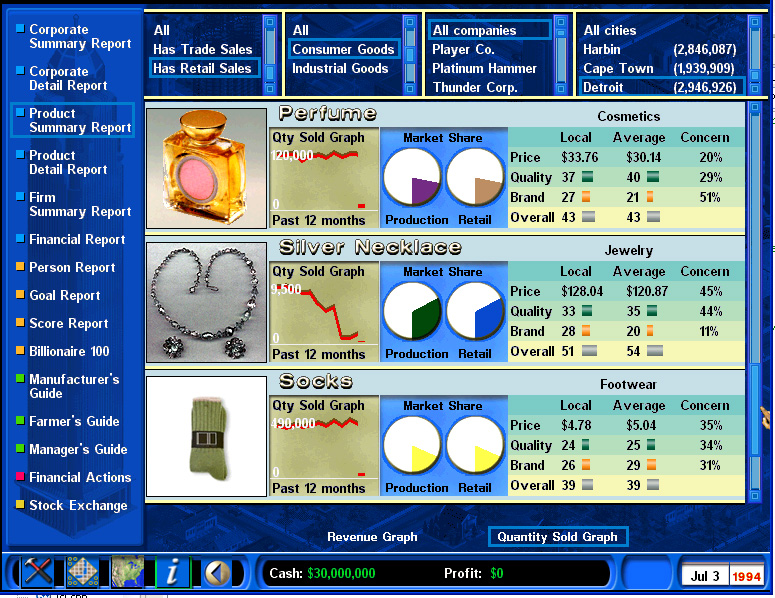775x598 pixels.
Task: Click sales filter scrollbar up arrow
Action: click(x=270, y=22)
